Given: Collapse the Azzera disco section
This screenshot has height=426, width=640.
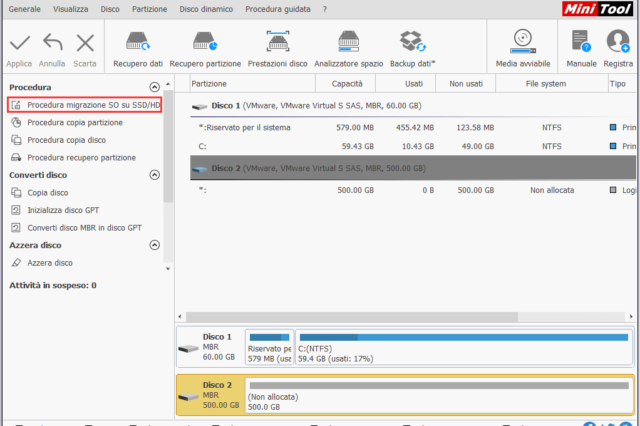Looking at the screenshot, I should coord(154,245).
